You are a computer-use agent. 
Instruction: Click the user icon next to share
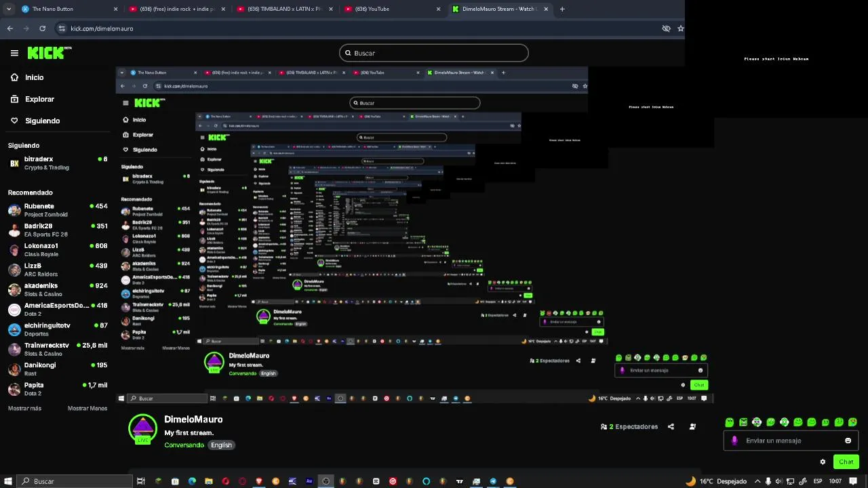(692, 427)
